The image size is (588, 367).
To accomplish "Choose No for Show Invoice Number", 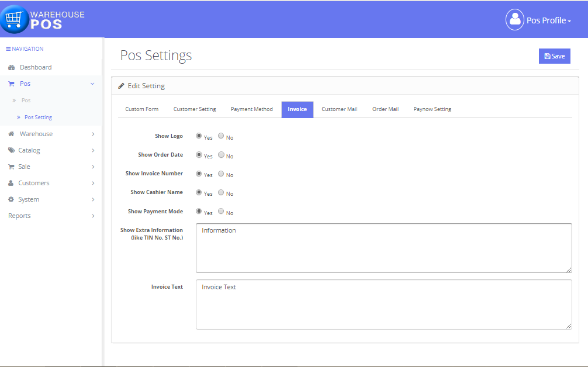I will (220, 172).
